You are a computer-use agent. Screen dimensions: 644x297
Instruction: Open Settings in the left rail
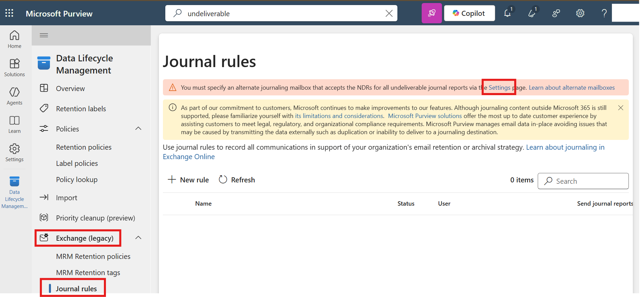pyautogui.click(x=15, y=153)
